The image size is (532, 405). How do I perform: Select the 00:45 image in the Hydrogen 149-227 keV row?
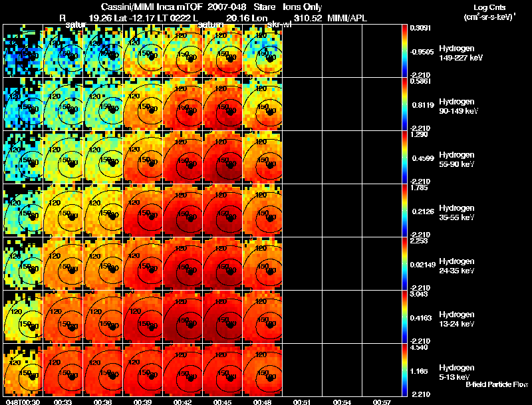tap(222, 51)
